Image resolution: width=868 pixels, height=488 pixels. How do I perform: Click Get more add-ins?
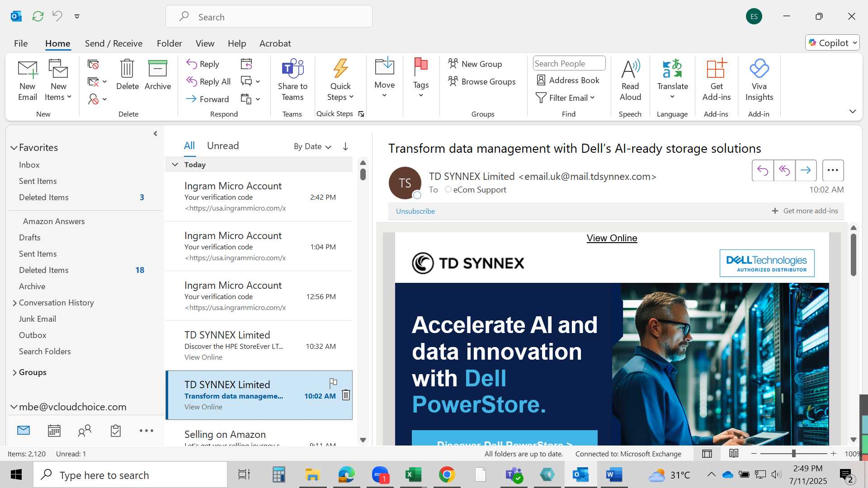point(805,211)
